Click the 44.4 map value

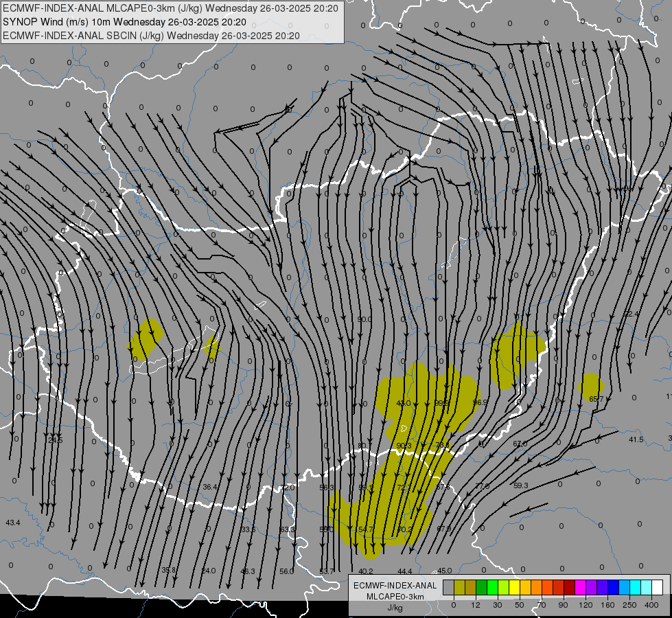405,571
